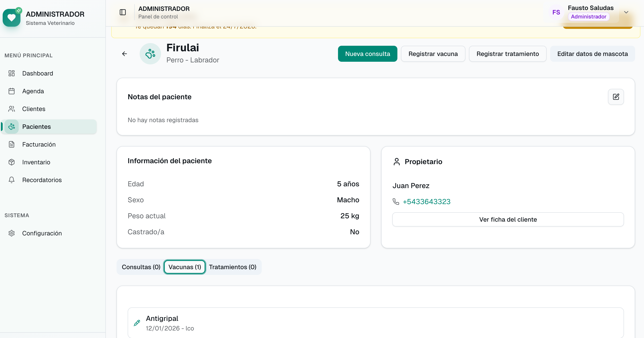Click Registrar vacuna button

point(433,54)
